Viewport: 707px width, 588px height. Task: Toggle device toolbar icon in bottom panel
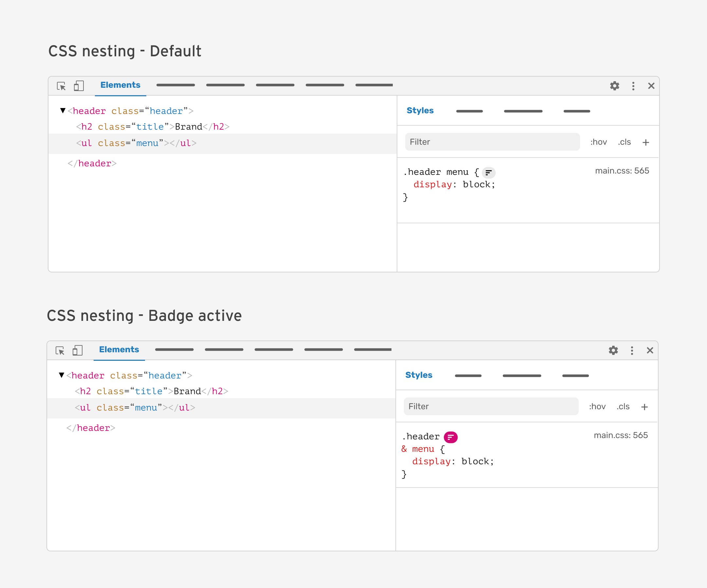78,350
